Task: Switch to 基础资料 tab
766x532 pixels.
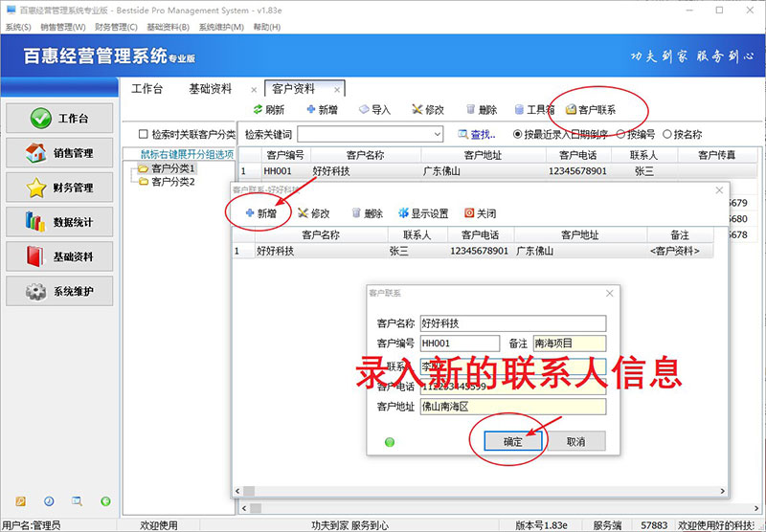Action: 211,89
